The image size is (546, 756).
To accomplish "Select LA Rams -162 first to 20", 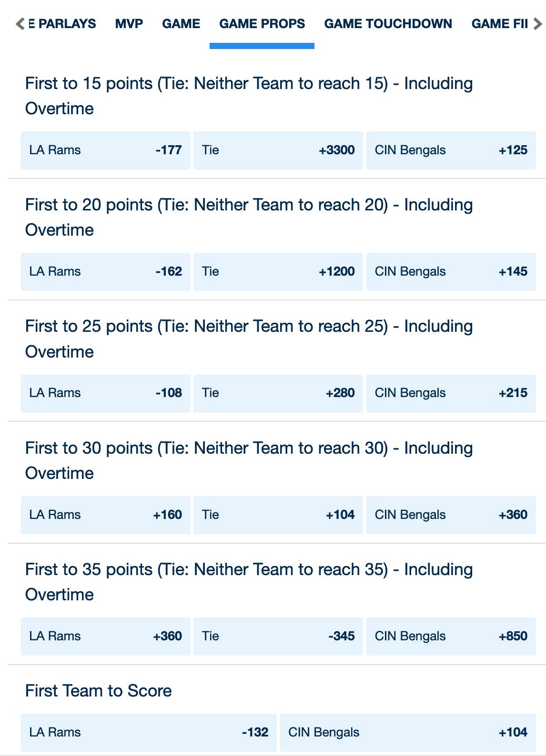I will coord(106,272).
